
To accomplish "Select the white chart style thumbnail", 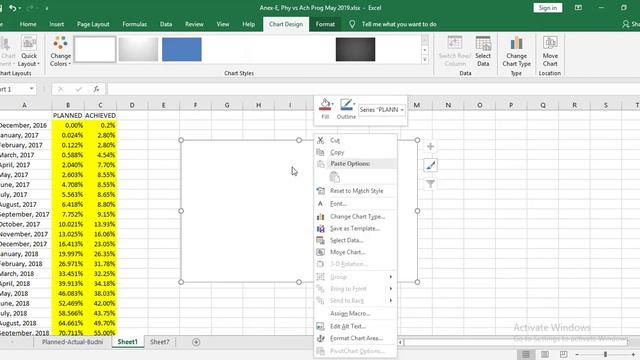I will [95, 49].
